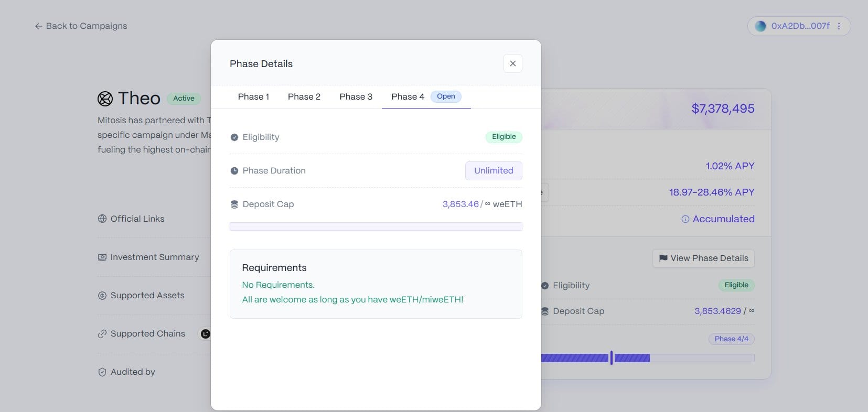Click the Active status badge
Viewport: 868px width, 412px height.
click(x=184, y=98)
